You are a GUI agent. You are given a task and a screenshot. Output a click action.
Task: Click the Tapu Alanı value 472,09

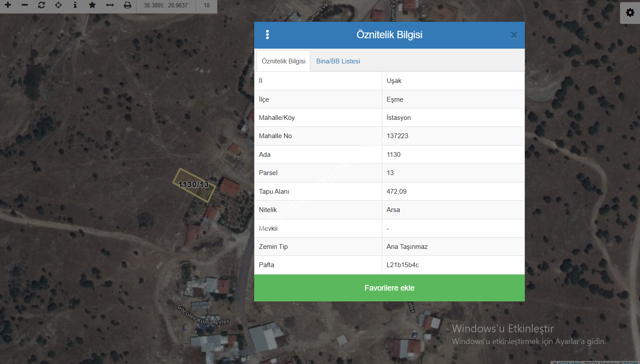pos(397,192)
